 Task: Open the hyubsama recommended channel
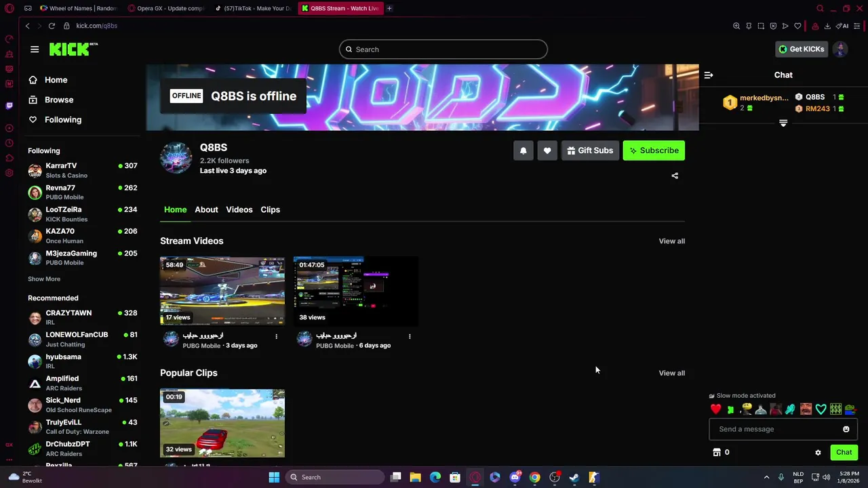click(x=83, y=361)
